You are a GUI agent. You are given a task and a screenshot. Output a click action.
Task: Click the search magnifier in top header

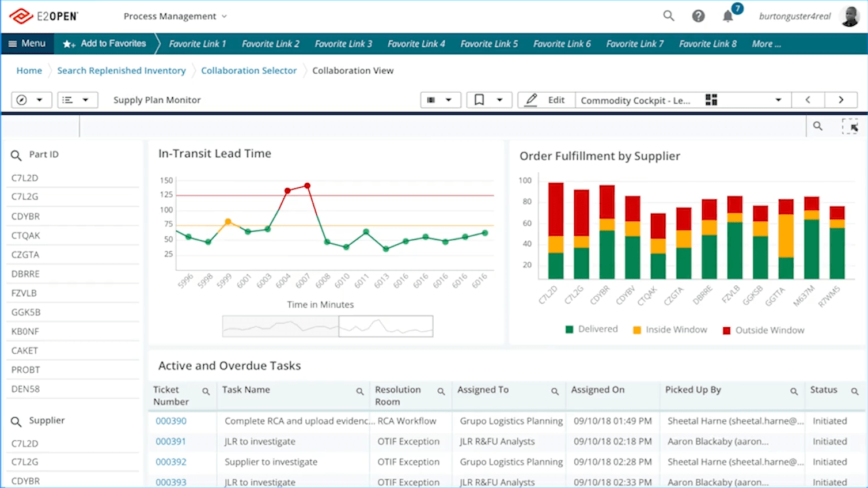[668, 16]
